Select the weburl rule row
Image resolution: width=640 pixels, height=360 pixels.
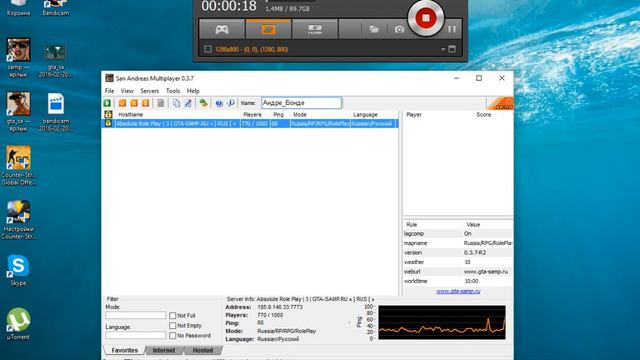pyautogui.click(x=458, y=271)
